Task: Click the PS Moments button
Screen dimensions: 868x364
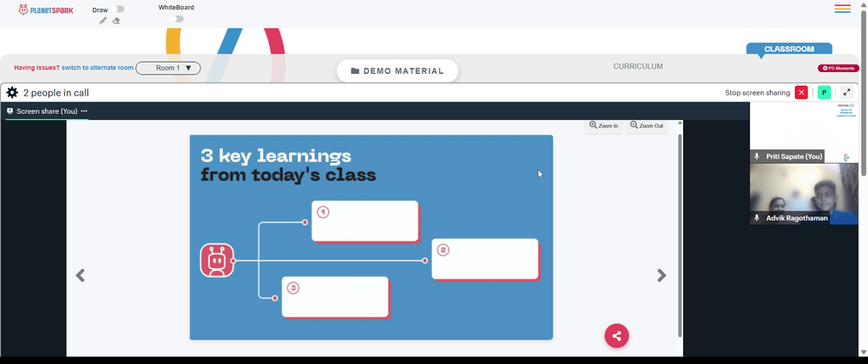Action: coord(838,68)
